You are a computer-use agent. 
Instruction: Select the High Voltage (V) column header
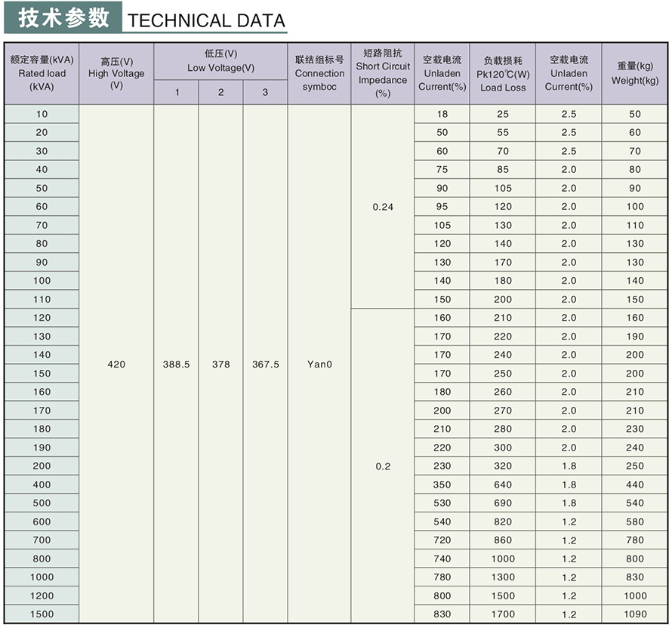click(x=116, y=73)
